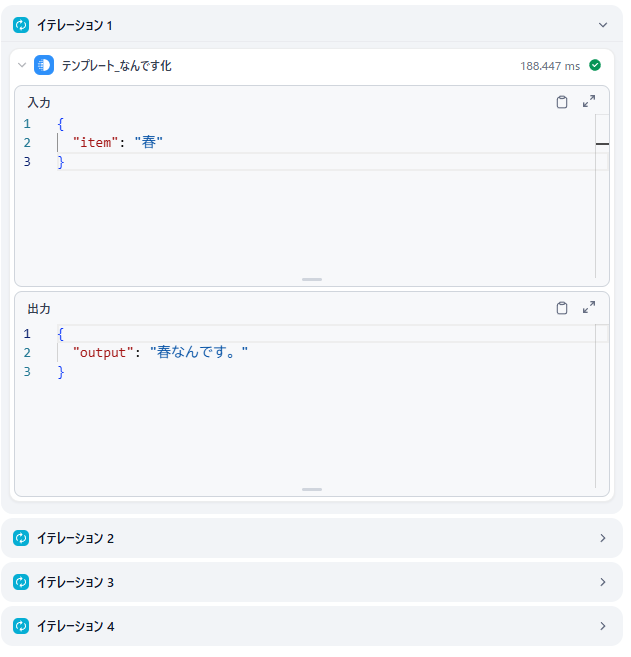Click the テンプレート_なんです化 node title
The image size is (631, 657).
click(118, 66)
